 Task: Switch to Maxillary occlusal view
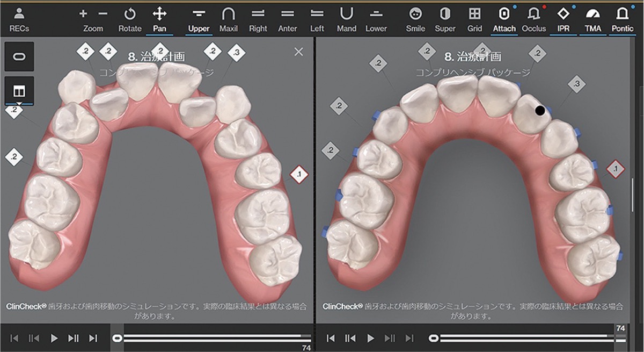coord(229,19)
